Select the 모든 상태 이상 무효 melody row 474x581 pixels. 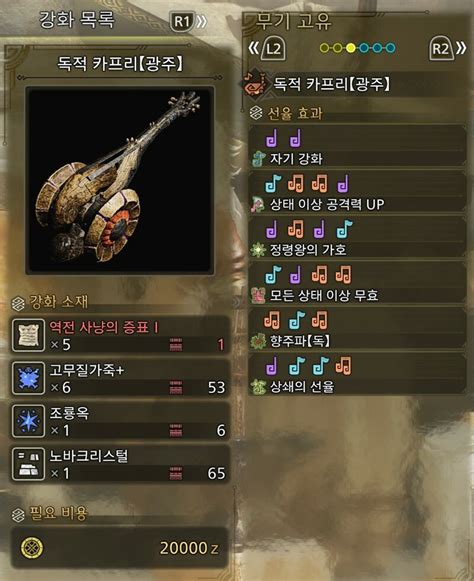tap(358, 284)
